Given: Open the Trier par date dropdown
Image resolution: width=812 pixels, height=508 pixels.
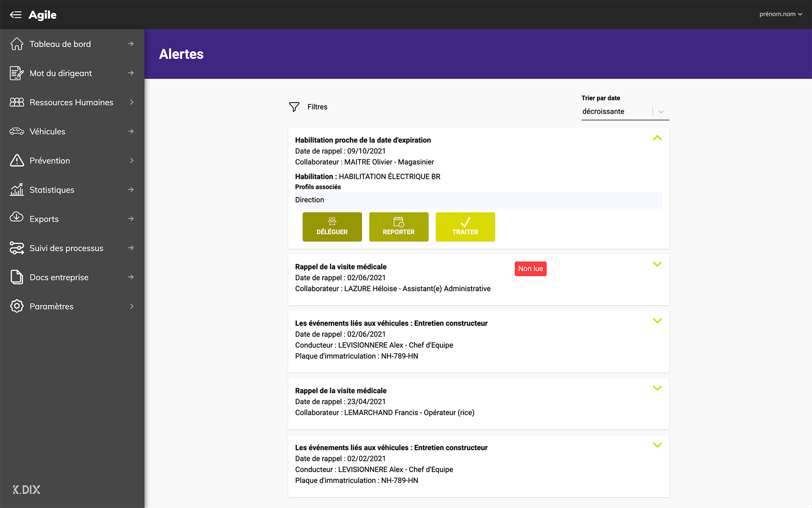Looking at the screenshot, I should click(625, 112).
